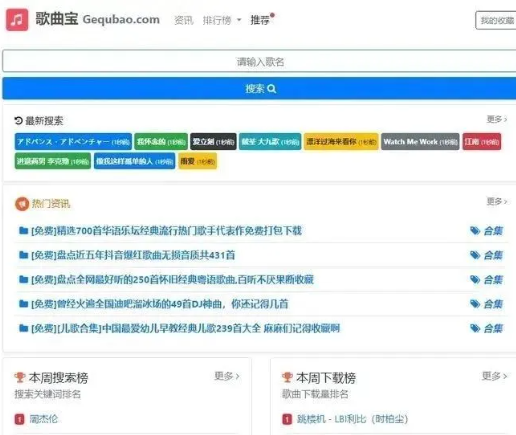Open the 怀旧经典粤语歌曲 250首 article link
Viewport: 516px width, 435px height.
[172, 279]
